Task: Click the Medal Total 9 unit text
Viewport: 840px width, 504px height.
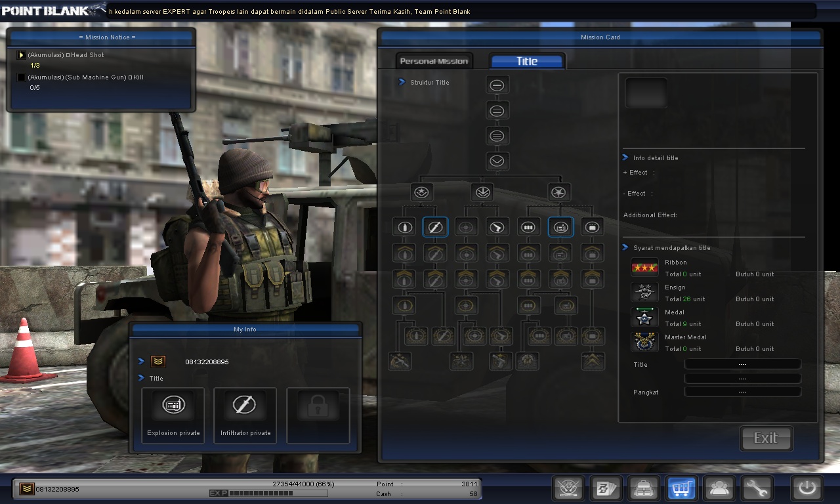Action: (683, 324)
